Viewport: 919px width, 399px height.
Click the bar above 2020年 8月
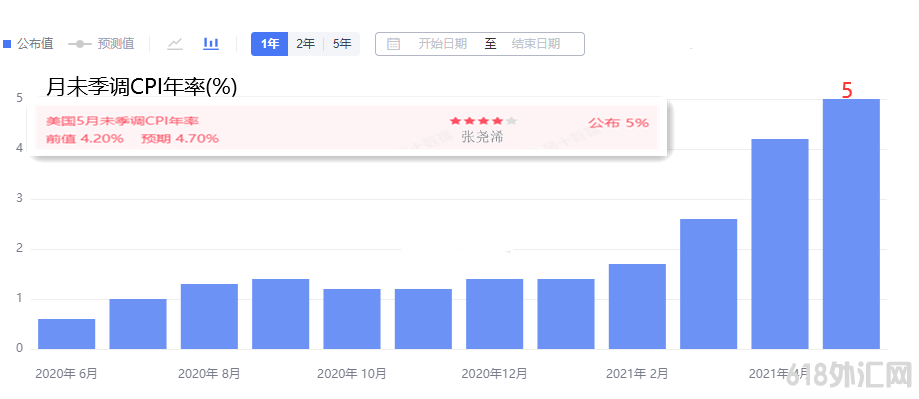point(209,316)
